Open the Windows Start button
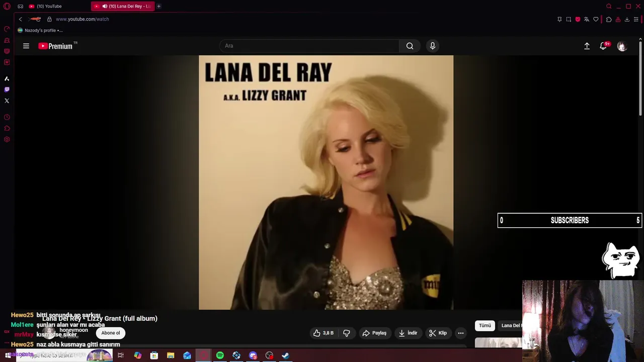 (7, 355)
